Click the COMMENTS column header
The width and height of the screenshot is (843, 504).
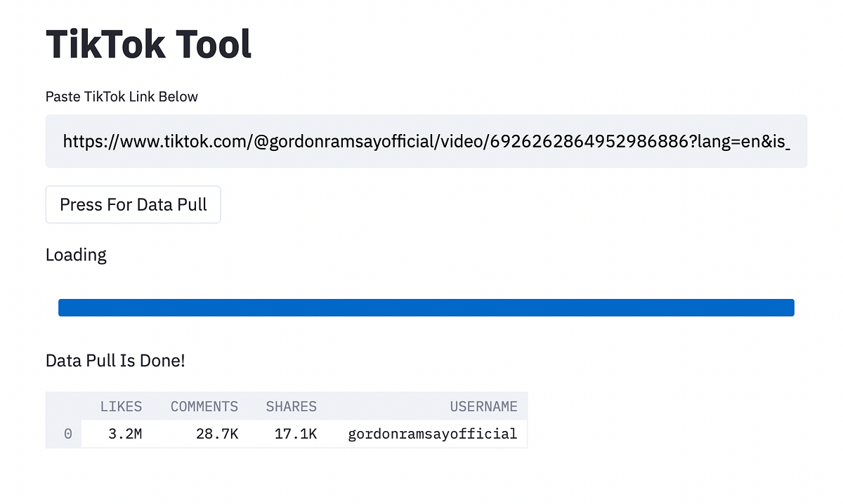pos(204,406)
